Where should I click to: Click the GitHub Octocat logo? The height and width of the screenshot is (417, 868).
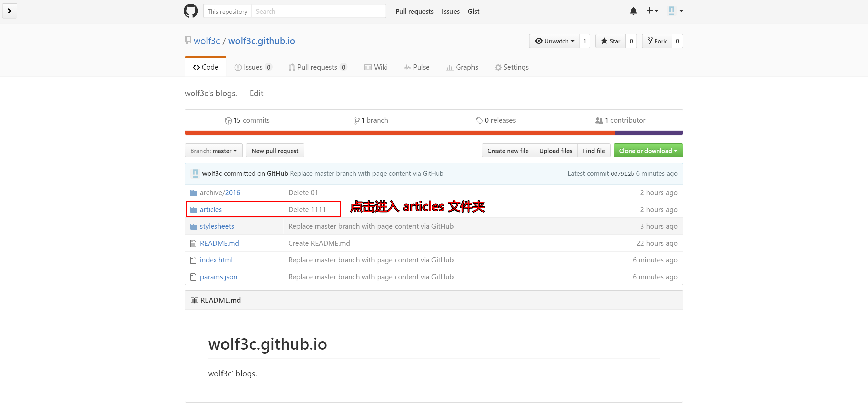[191, 11]
